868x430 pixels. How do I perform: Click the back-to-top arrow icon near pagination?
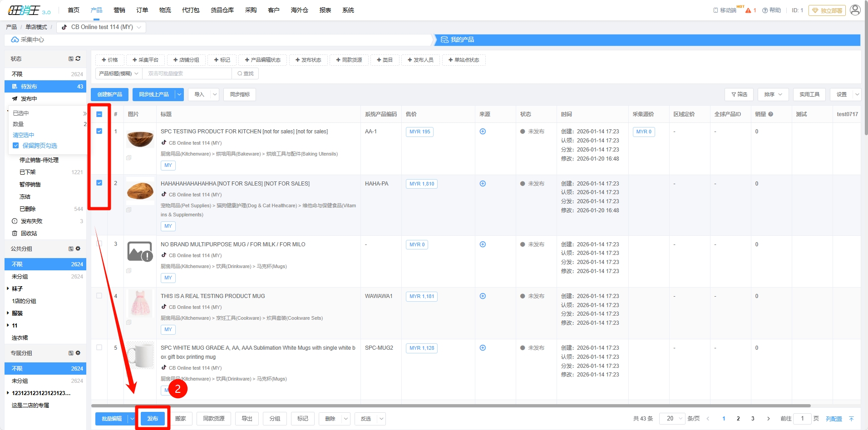click(x=851, y=419)
